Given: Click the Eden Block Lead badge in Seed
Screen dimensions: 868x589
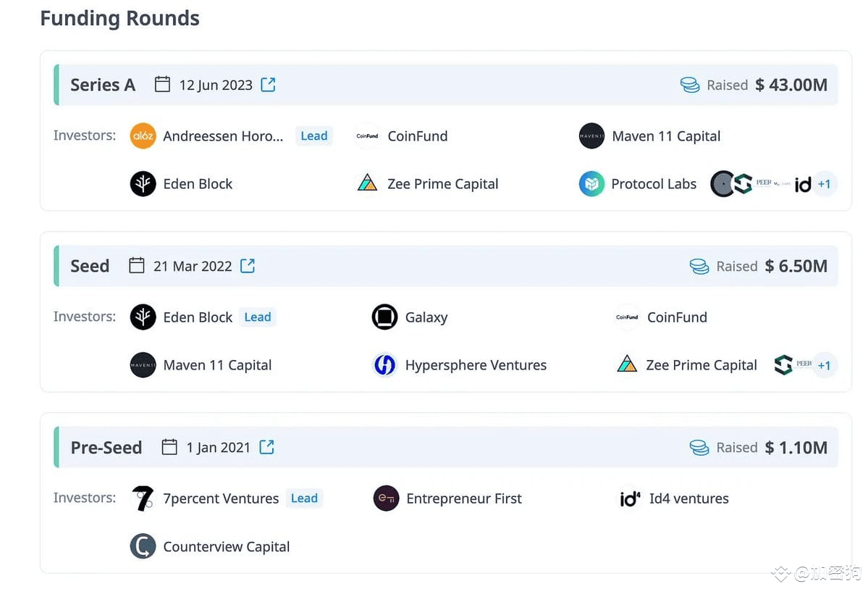Looking at the screenshot, I should coord(258,317).
